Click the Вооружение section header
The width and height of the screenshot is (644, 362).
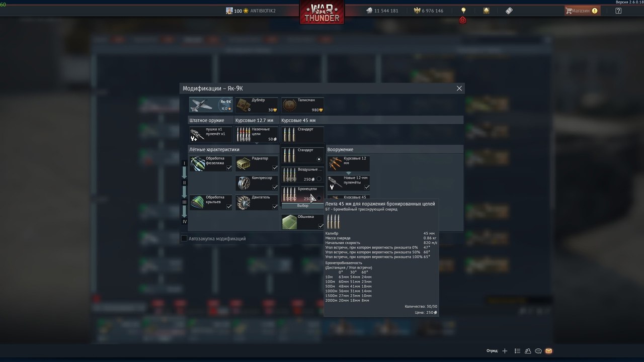point(340,149)
